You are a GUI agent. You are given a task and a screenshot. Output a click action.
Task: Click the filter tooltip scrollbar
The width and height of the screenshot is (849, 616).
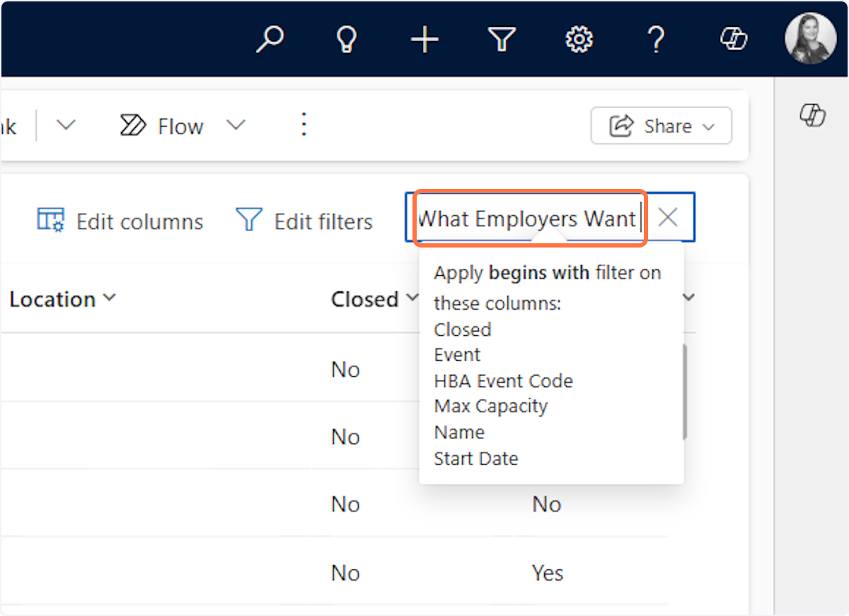pyautogui.click(x=684, y=393)
